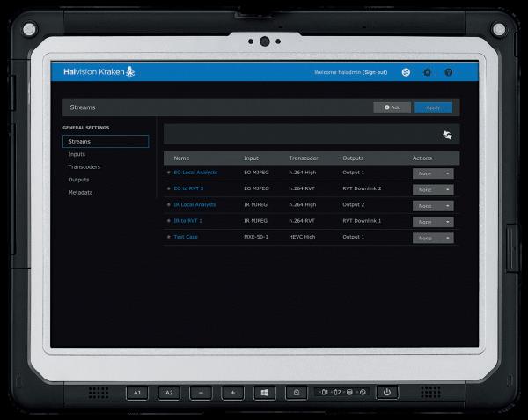Go to Metadata in the sidebar
528x420 pixels.
80,193
